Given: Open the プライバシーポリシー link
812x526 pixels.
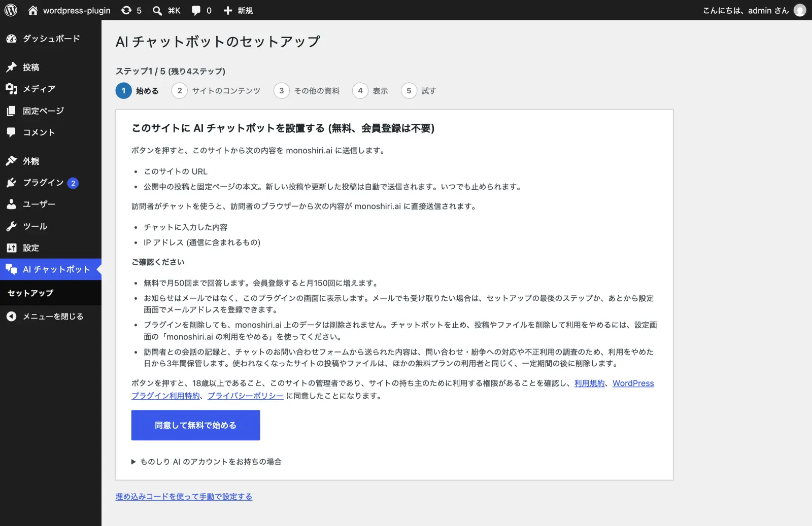Looking at the screenshot, I should [x=246, y=396].
